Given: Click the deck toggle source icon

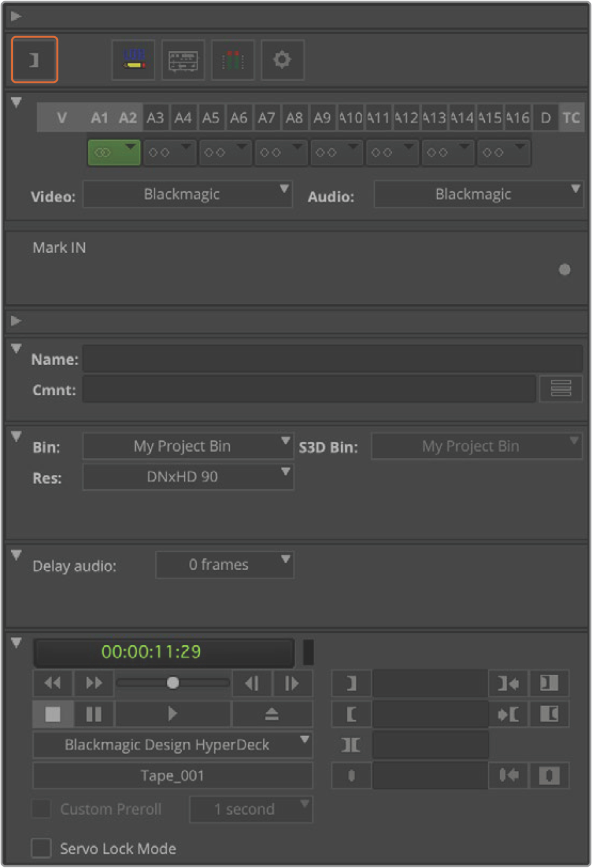Looking at the screenshot, I should pos(183,60).
